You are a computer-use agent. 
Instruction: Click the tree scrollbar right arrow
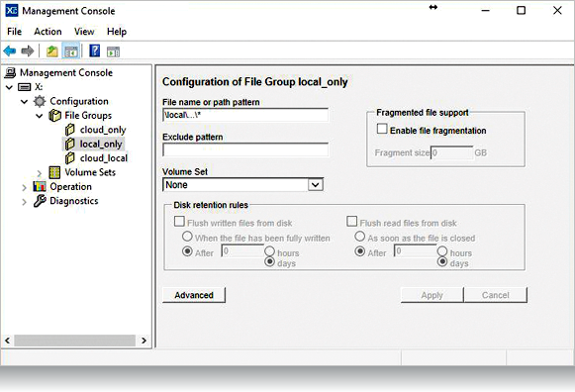coord(144,341)
